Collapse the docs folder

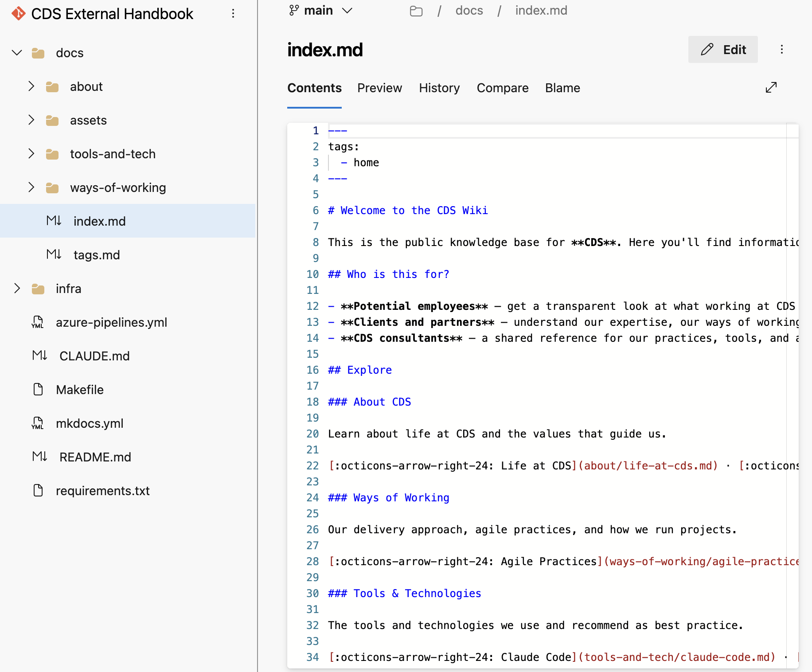17,53
